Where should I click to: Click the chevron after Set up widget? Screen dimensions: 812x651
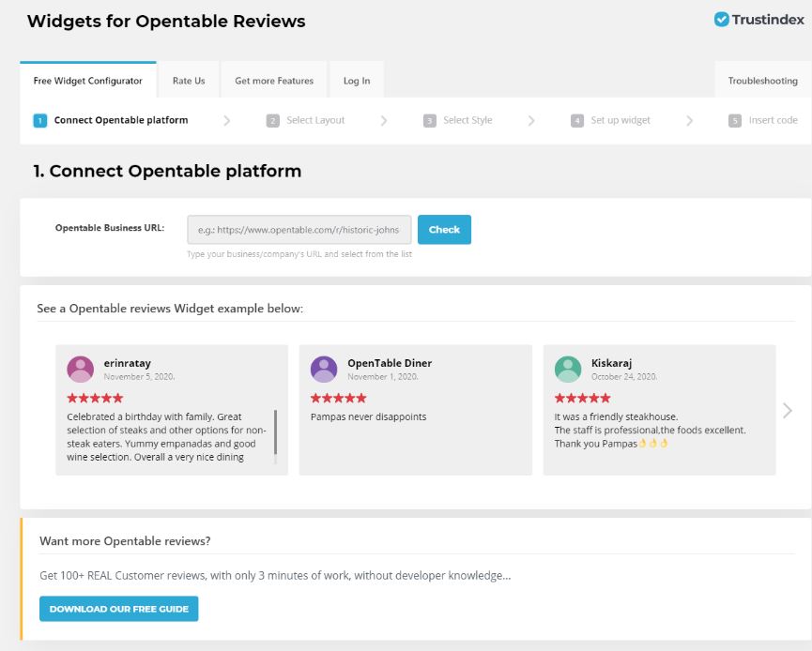(x=689, y=121)
